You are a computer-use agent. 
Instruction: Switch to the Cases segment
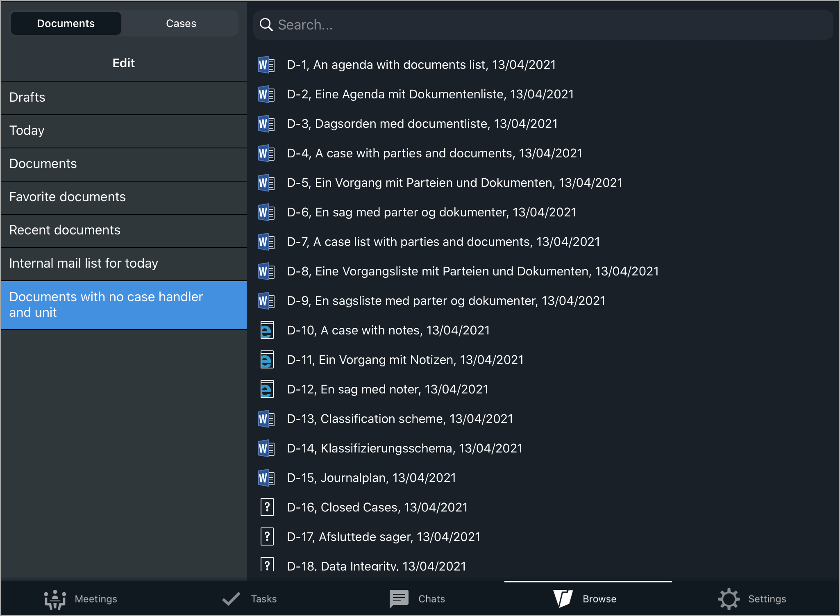click(x=181, y=24)
